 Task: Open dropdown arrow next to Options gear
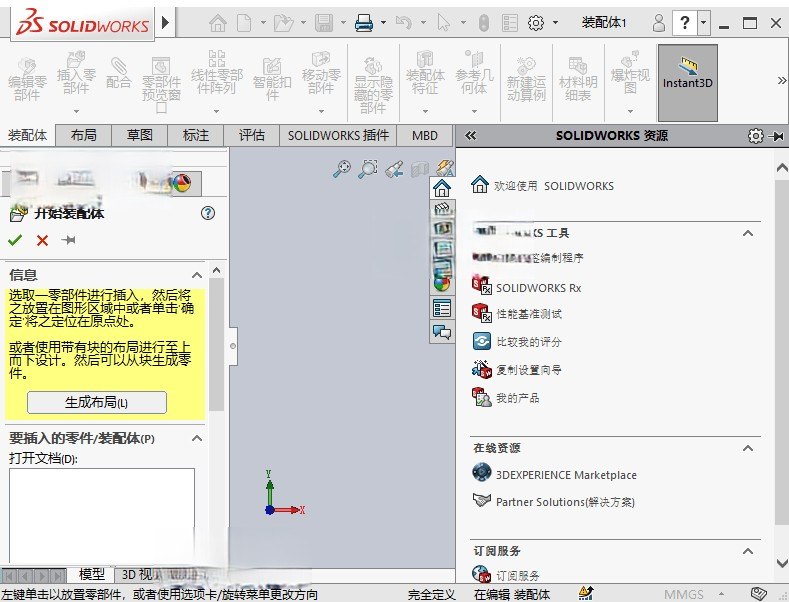click(x=555, y=23)
